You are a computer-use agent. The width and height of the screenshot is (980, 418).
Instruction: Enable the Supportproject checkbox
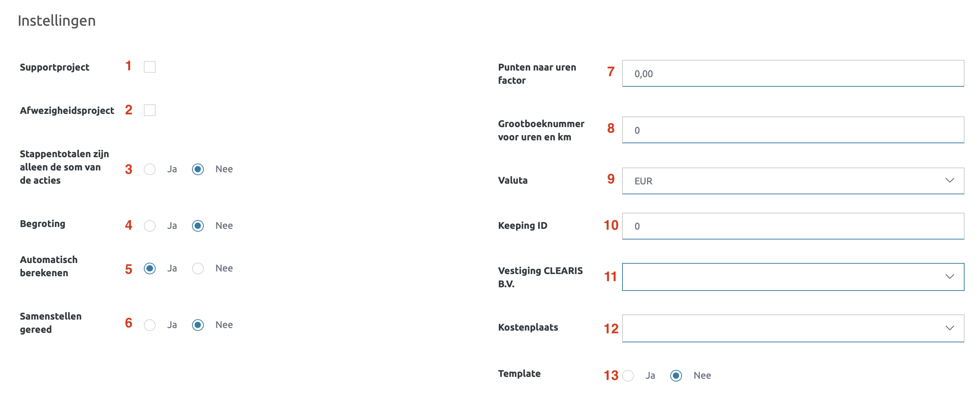149,67
